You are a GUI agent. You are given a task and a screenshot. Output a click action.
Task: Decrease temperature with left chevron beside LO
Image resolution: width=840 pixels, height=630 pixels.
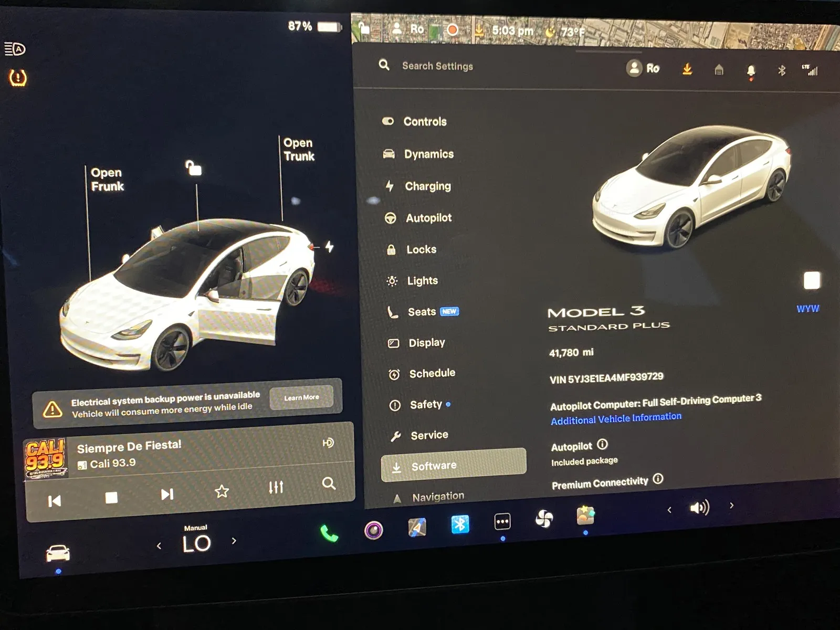159,546
